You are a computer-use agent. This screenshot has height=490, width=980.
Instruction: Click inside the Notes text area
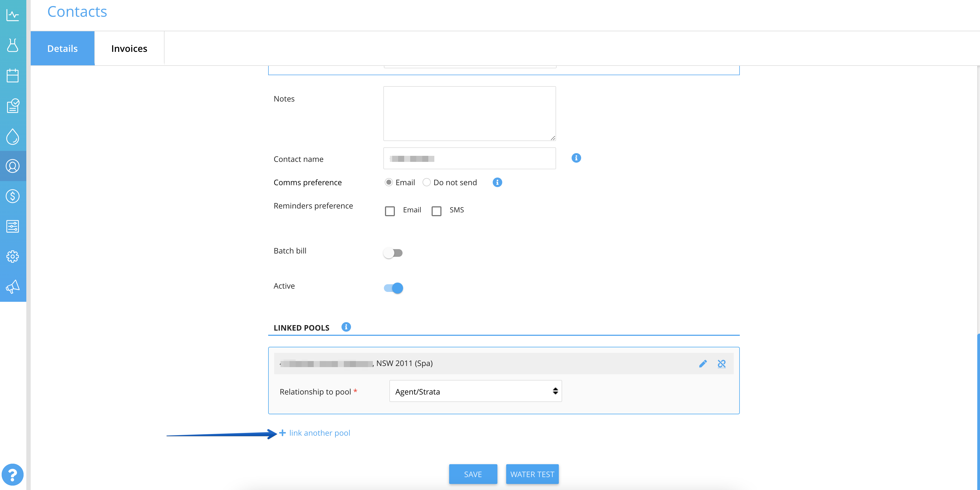tap(469, 114)
